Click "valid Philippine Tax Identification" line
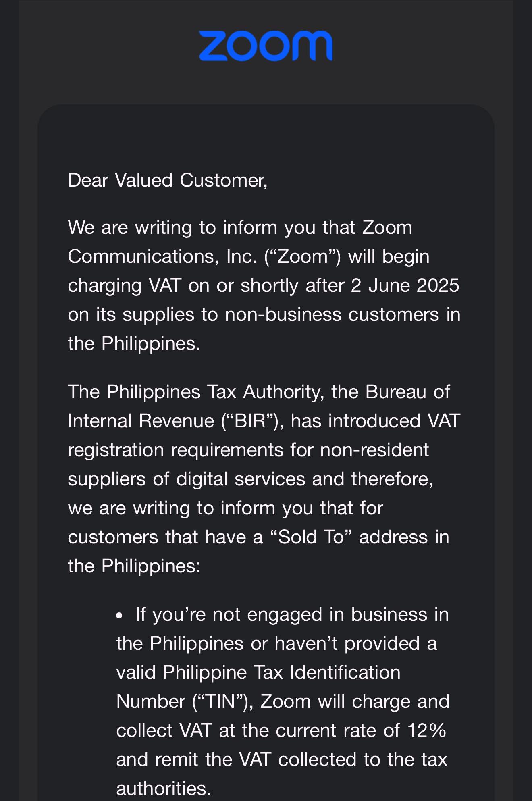The image size is (532, 801). click(x=258, y=673)
